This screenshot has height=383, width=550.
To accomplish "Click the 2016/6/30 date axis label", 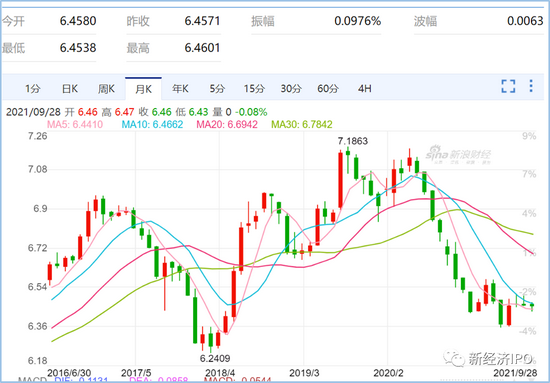I will point(69,372).
